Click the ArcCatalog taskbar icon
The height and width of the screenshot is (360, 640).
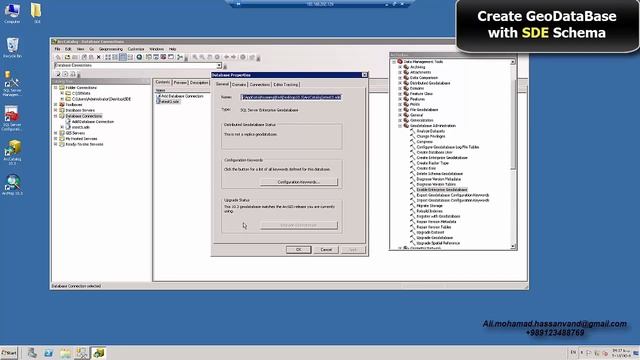click(x=98, y=353)
